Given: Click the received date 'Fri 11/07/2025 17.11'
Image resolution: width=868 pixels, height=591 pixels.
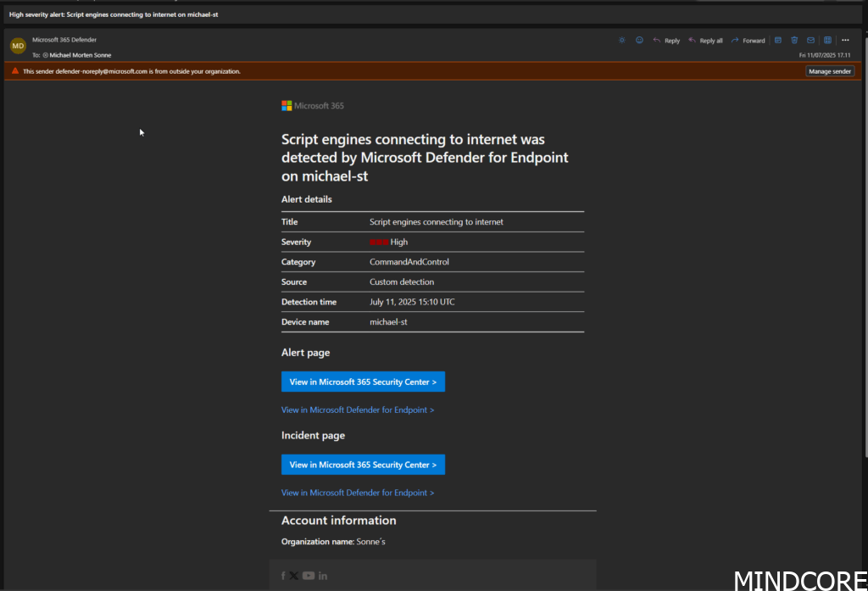Looking at the screenshot, I should [x=825, y=55].
